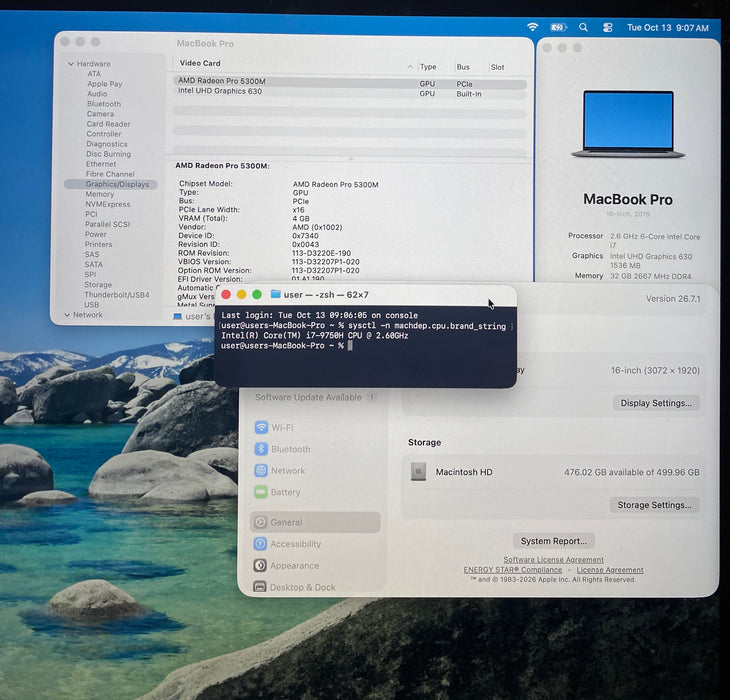Select Storage in Hardware tree
Screen dimensions: 730x700
(98, 284)
